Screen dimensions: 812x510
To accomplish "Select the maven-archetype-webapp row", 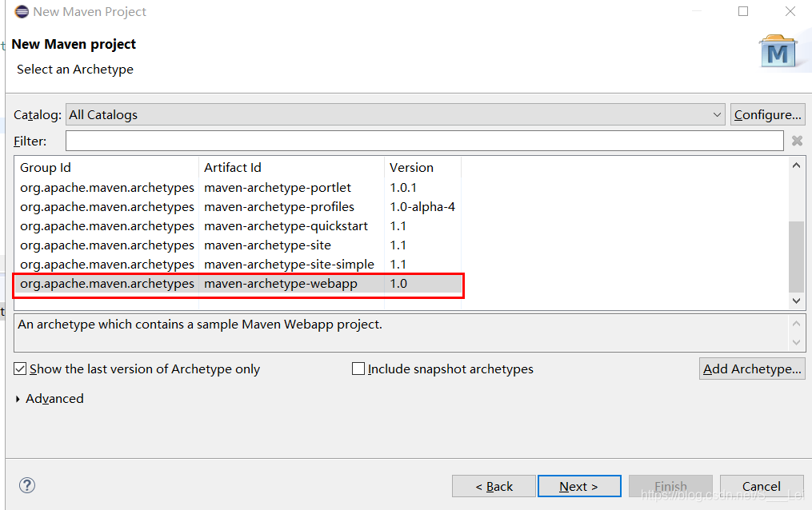I will (238, 284).
